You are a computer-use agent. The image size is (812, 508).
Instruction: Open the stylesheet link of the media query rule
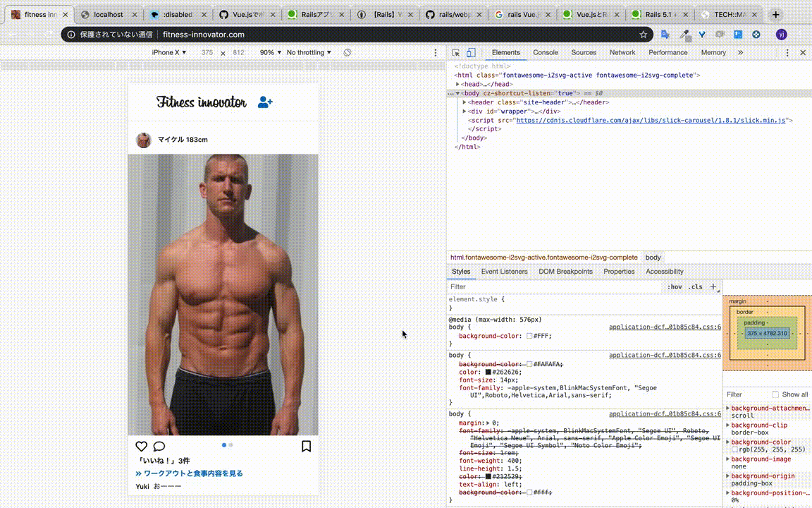665,327
